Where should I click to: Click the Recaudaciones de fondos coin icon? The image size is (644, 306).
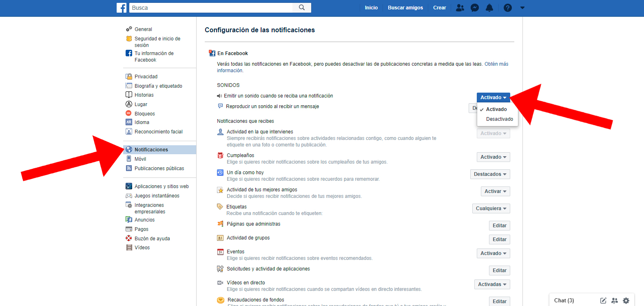click(x=221, y=300)
